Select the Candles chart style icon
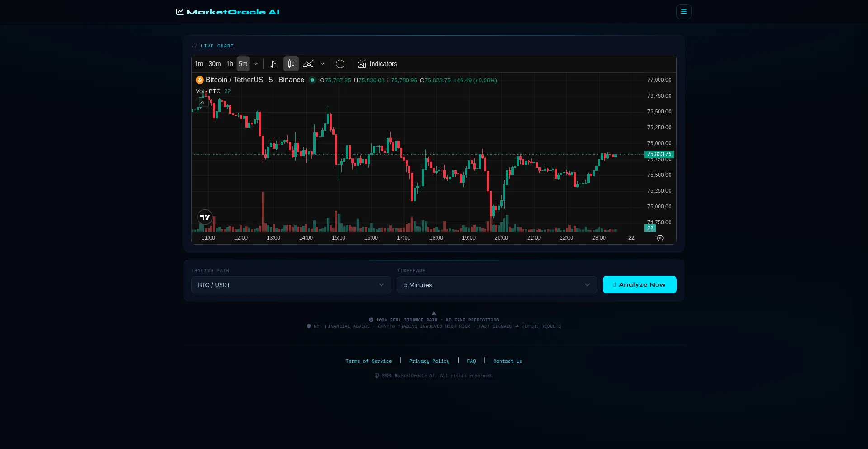The height and width of the screenshot is (449, 868). (291, 64)
